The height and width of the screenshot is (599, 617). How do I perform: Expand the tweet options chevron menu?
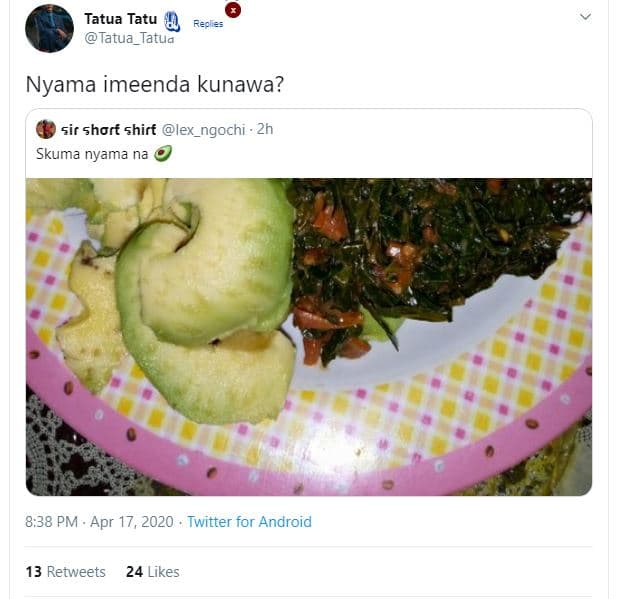point(585,16)
